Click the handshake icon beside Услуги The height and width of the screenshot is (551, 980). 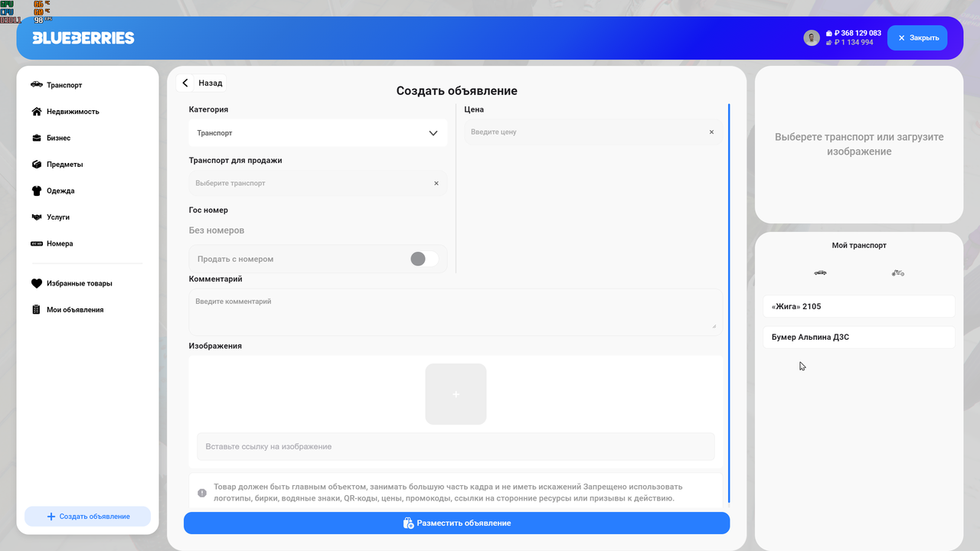point(36,217)
